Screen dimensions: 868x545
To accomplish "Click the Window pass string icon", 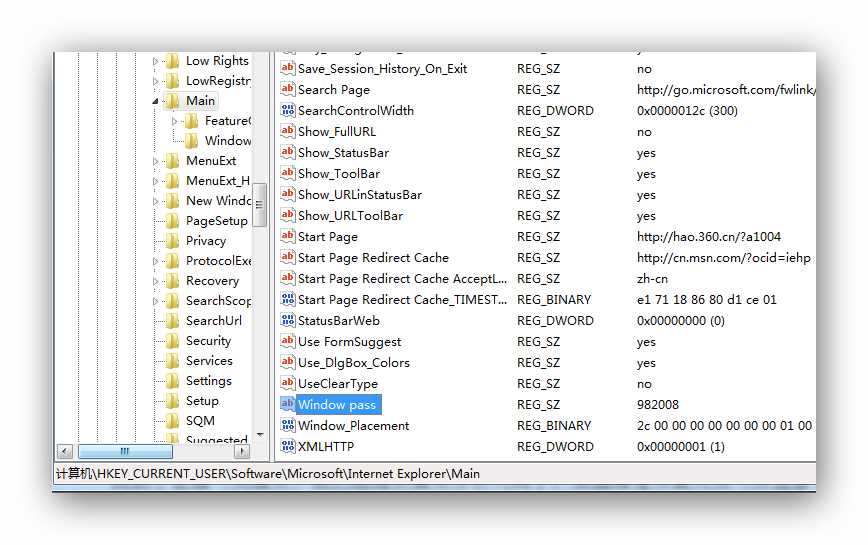I will pyautogui.click(x=287, y=404).
